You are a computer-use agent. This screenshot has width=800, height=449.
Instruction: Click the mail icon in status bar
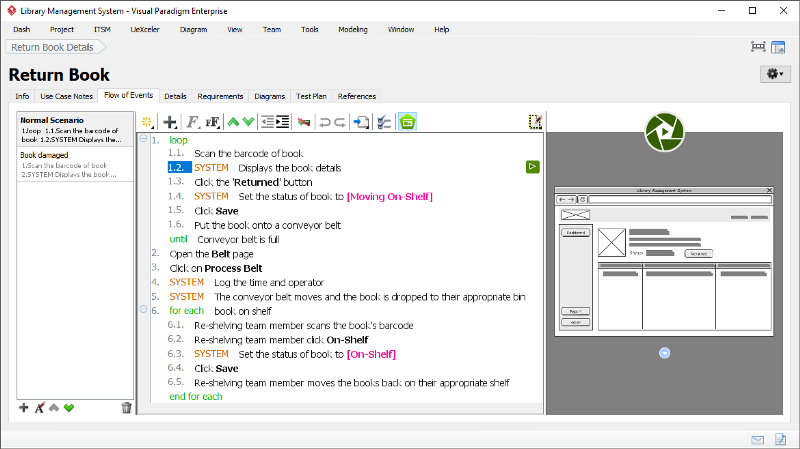point(758,439)
